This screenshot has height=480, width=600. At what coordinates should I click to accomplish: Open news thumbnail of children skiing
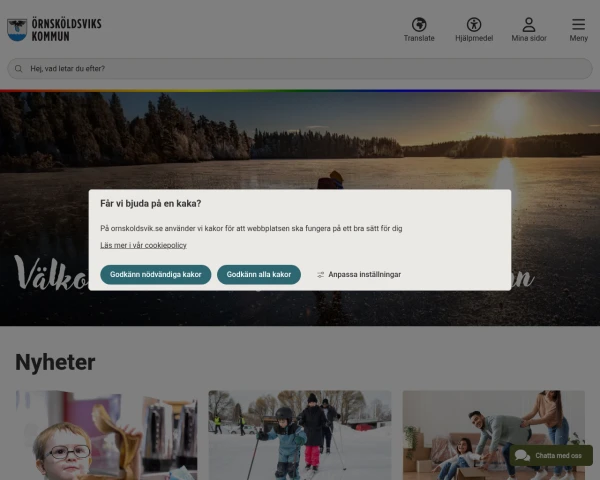click(300, 435)
